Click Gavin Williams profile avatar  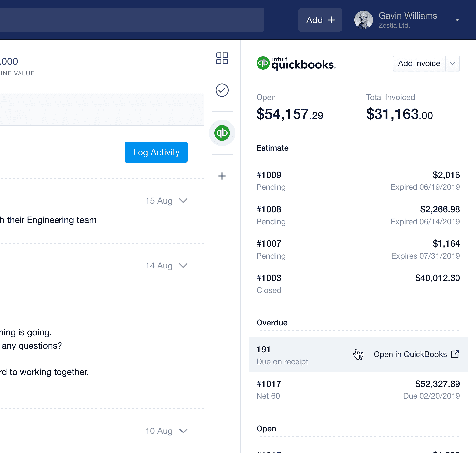[x=364, y=20]
